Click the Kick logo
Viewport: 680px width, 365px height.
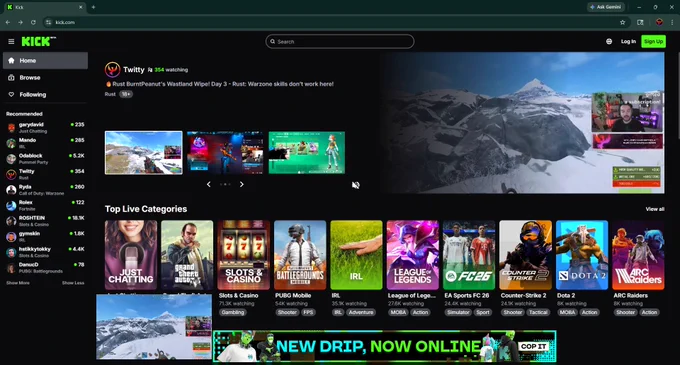[x=39, y=41]
